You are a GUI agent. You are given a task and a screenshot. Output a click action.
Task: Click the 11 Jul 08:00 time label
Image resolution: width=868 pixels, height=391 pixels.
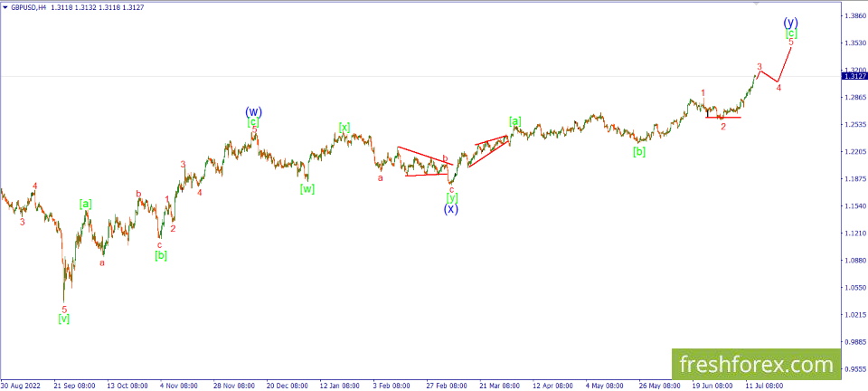[765, 385]
